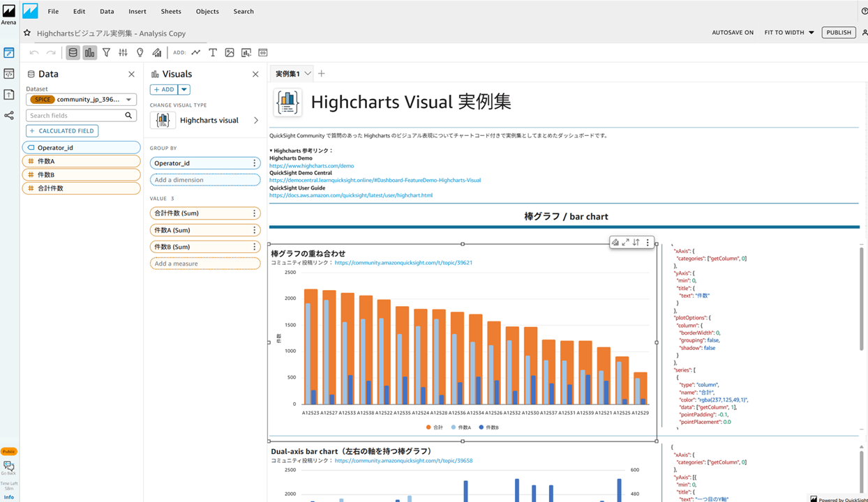This screenshot has height=502, width=868.
Task: Open the Sheets menu
Action: (x=171, y=12)
